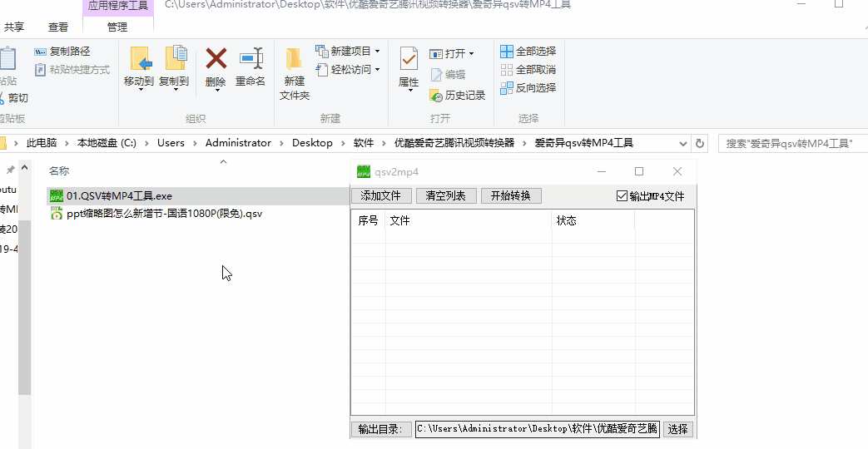
Task: Click the 序号 column header in qsv2mp4
Action: [x=368, y=220]
